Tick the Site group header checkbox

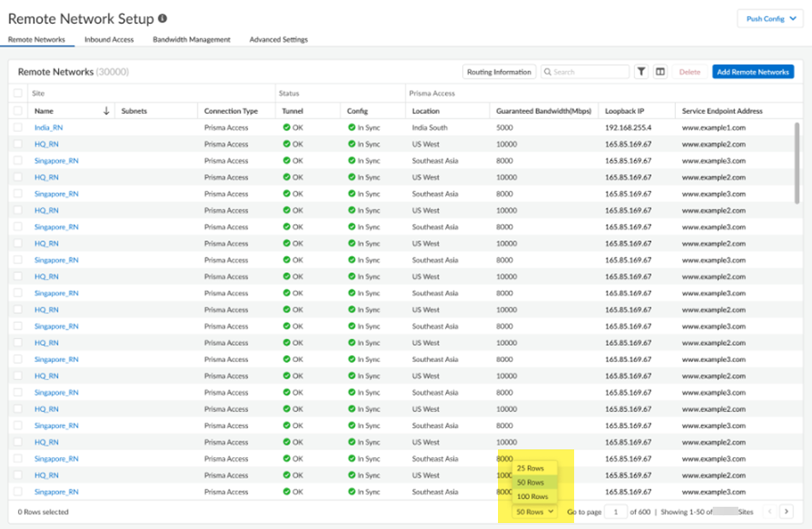coord(18,92)
